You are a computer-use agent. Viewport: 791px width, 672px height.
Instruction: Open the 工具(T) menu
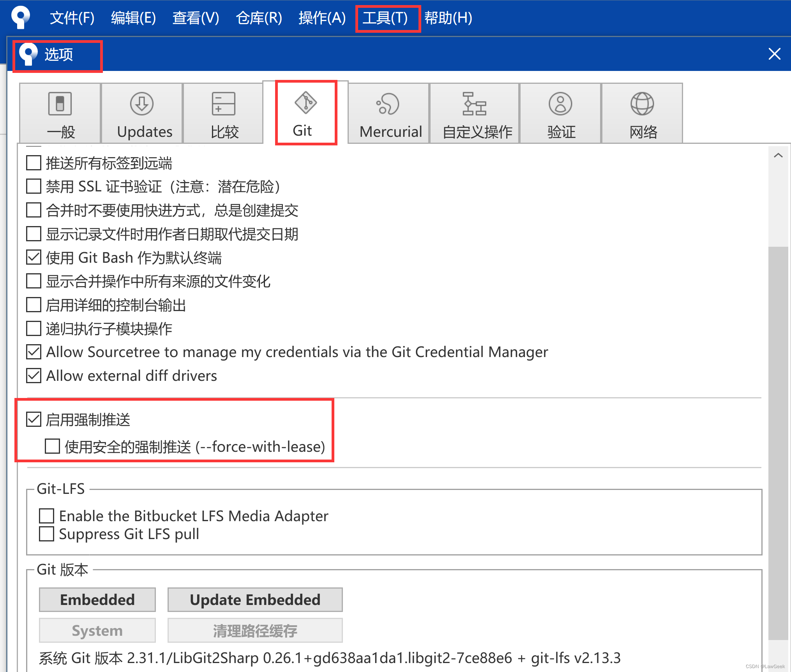[x=385, y=18]
